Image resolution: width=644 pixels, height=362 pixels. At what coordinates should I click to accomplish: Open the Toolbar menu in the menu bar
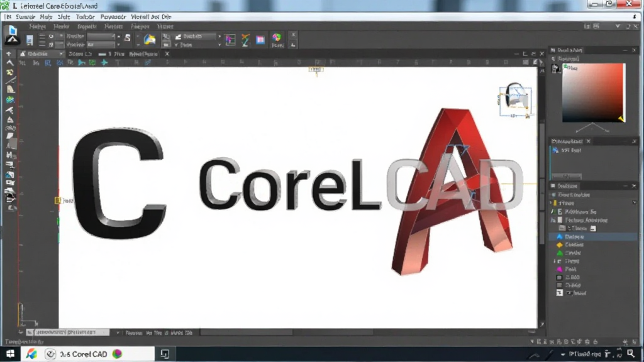pyautogui.click(x=86, y=17)
